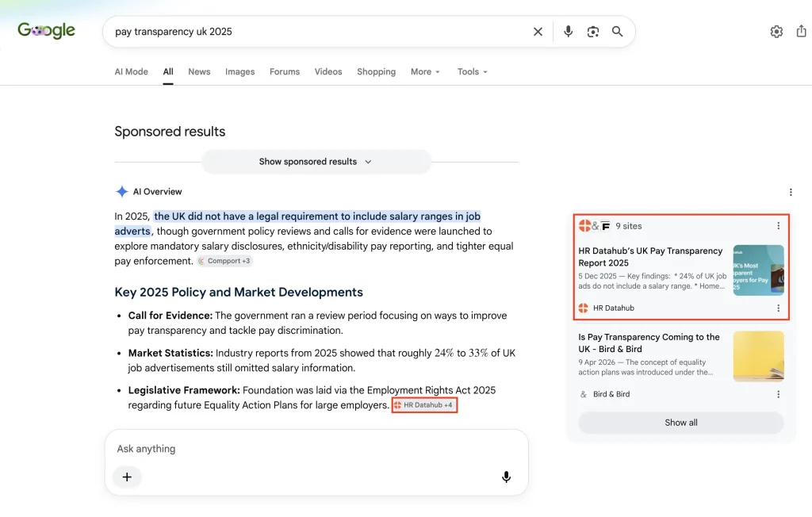Click the HR Datahub report thumbnail image
The height and width of the screenshot is (517, 812).
[758, 270]
